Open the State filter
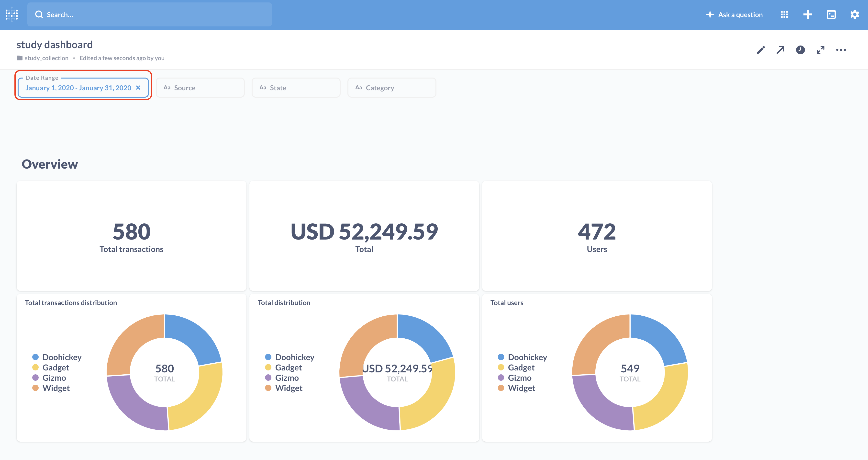This screenshot has height=460, width=868. (x=296, y=88)
